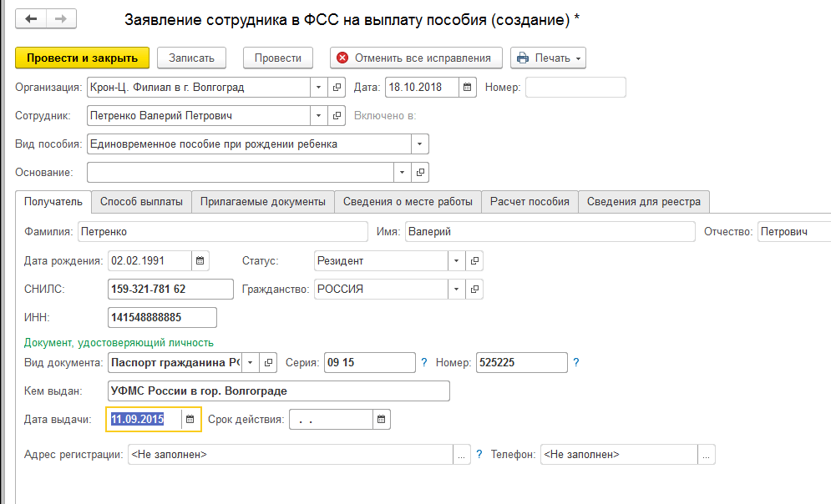Click ellipsis button for registration address
The height and width of the screenshot is (504, 831).
(462, 455)
